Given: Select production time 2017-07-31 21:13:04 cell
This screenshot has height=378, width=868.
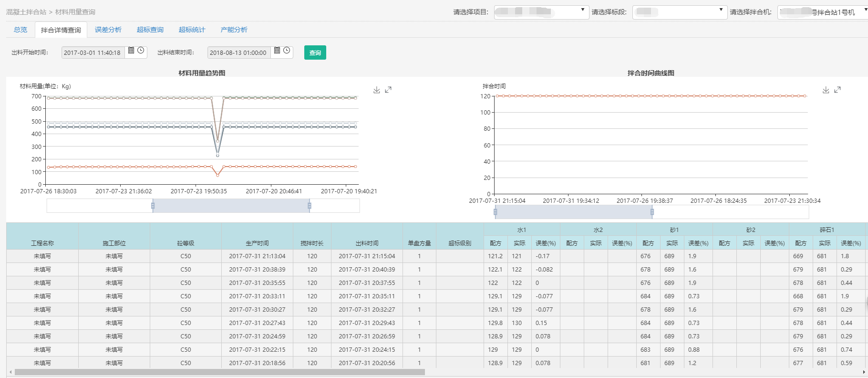Looking at the screenshot, I should point(257,256).
